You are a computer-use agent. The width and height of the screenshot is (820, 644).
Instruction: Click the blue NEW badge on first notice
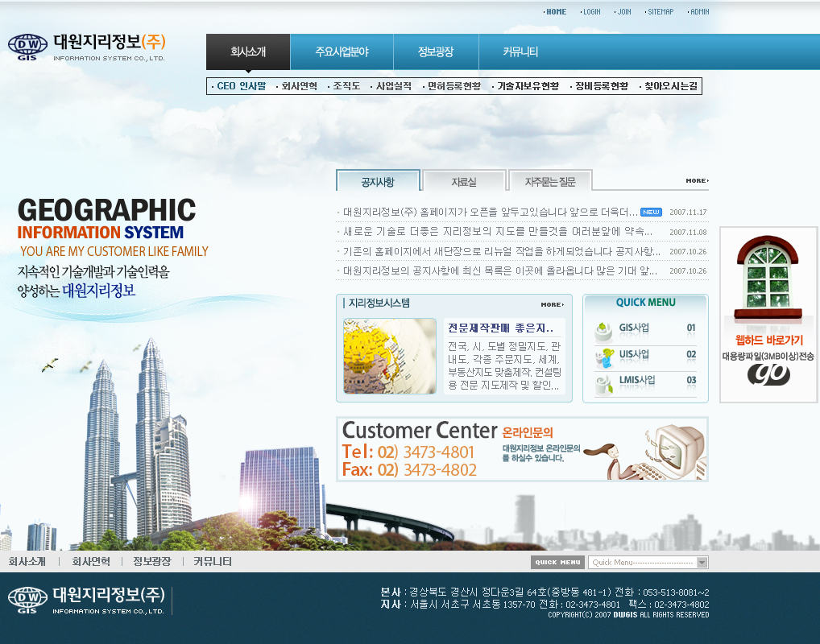point(651,213)
